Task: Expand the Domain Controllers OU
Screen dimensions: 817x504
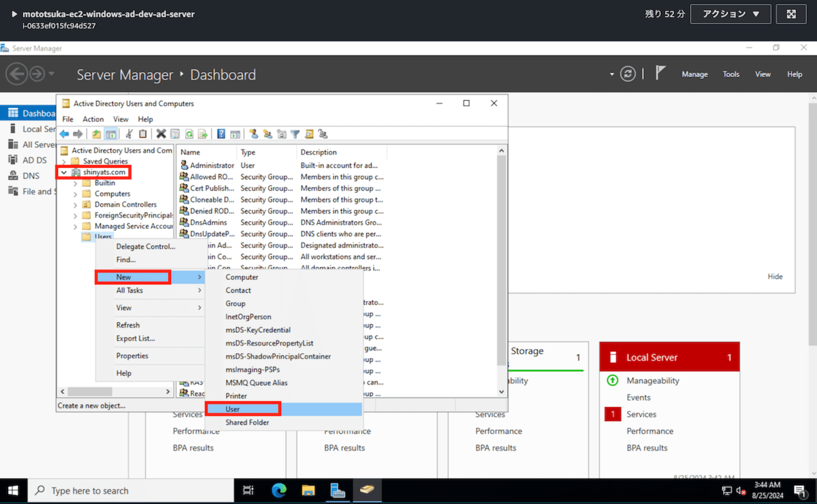Action: click(x=75, y=204)
